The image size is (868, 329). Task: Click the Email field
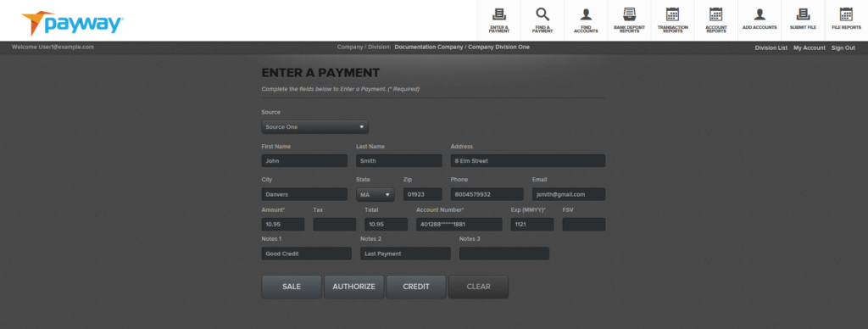[x=569, y=194]
